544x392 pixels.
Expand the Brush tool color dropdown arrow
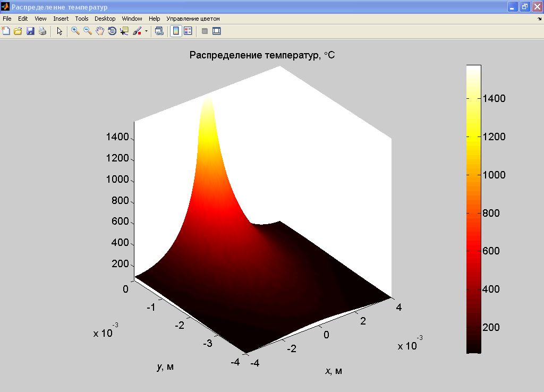coord(146,31)
